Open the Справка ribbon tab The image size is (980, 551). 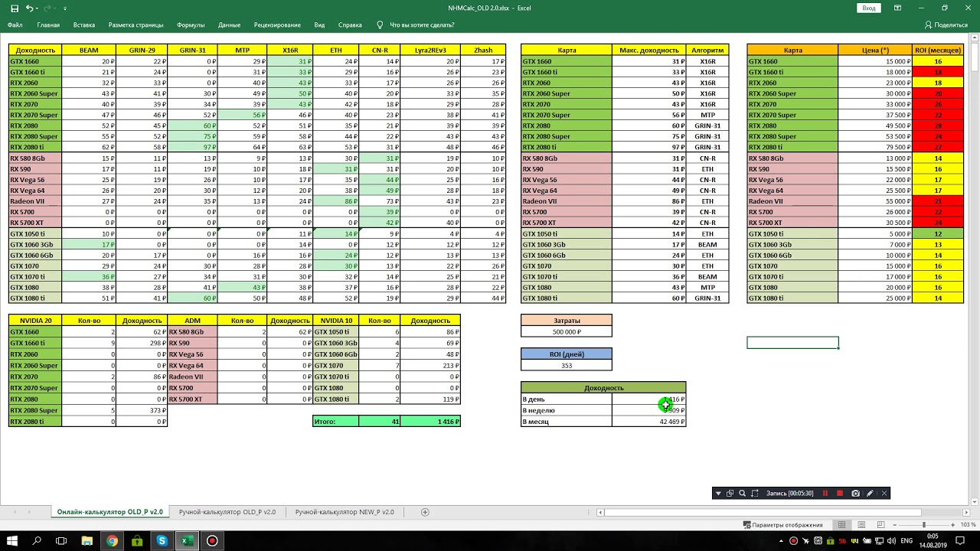tap(350, 24)
